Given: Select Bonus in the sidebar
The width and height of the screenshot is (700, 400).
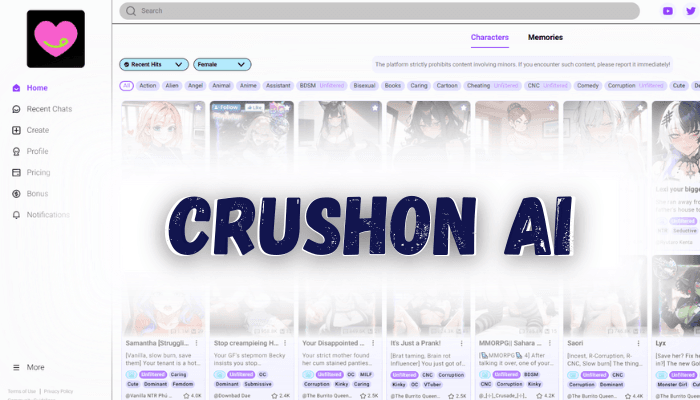Looking at the screenshot, I should coord(37,194).
